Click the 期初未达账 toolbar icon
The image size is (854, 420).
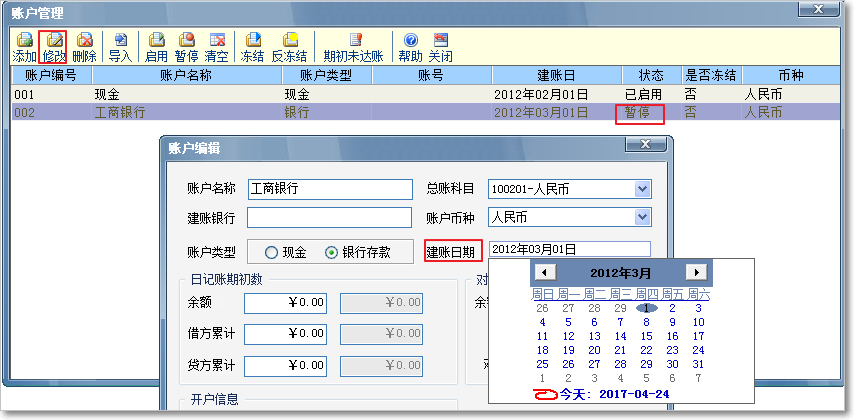tap(354, 47)
